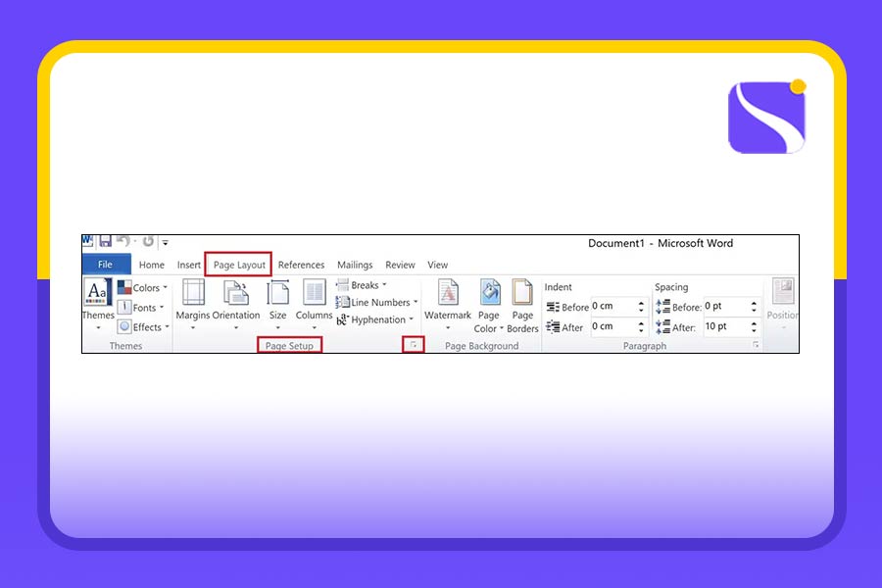
Task: Click the Save icon in quick access toolbar
Action: point(104,241)
